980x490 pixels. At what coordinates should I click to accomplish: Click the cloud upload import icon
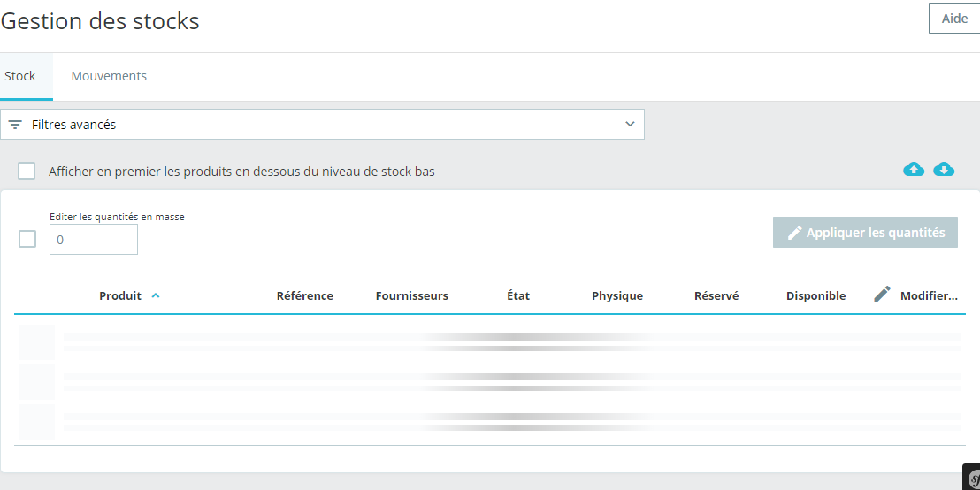(x=913, y=169)
